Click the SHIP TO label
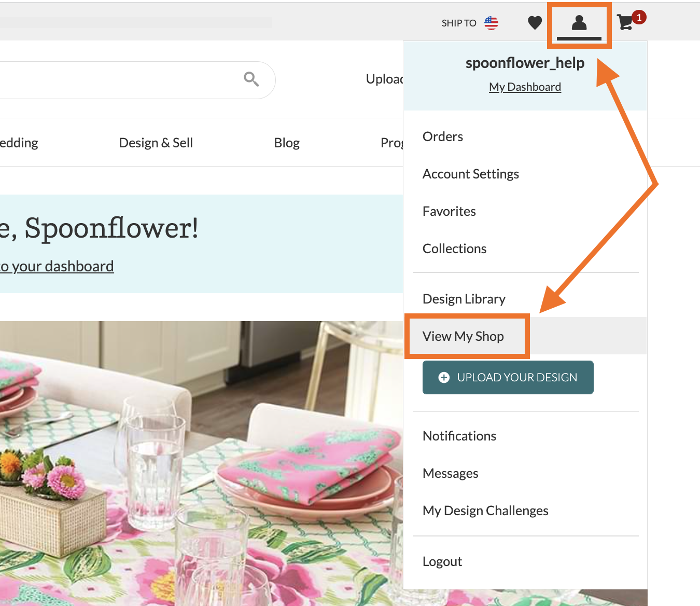 point(459,23)
